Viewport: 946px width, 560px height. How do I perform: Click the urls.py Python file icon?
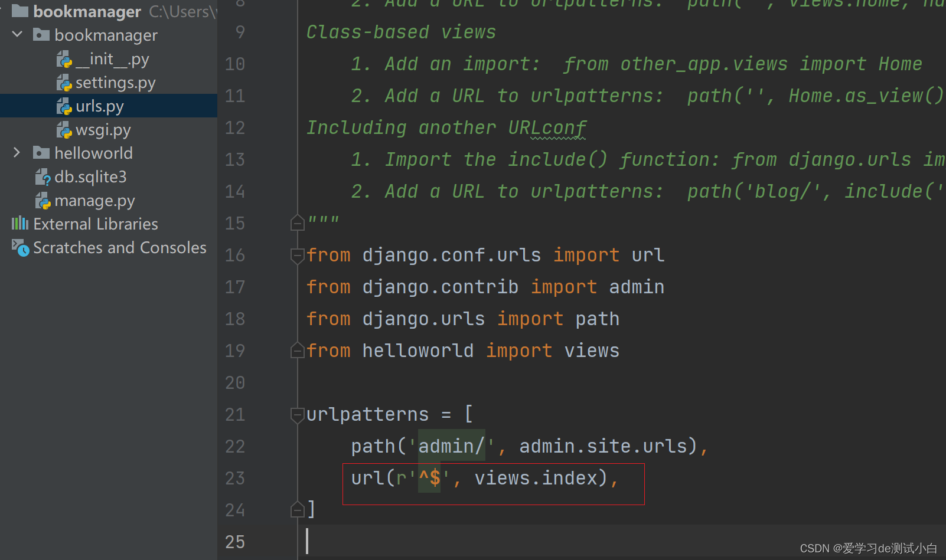(64, 106)
